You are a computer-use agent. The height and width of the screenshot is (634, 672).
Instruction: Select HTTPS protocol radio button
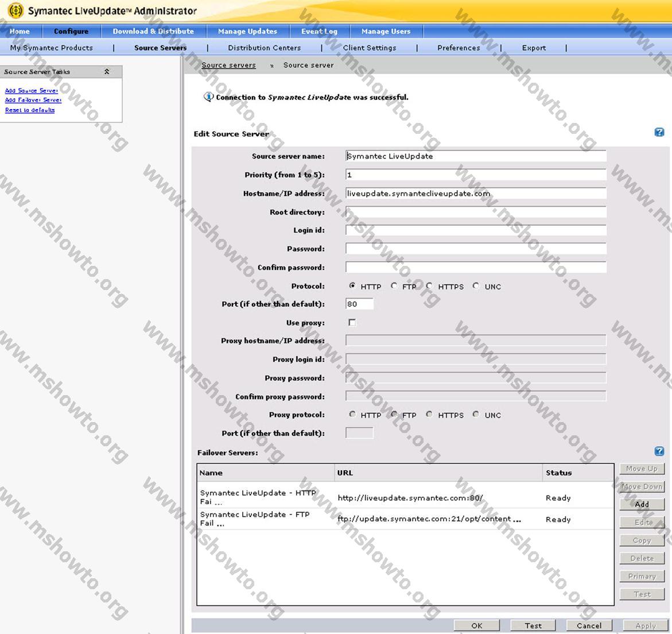(x=429, y=285)
